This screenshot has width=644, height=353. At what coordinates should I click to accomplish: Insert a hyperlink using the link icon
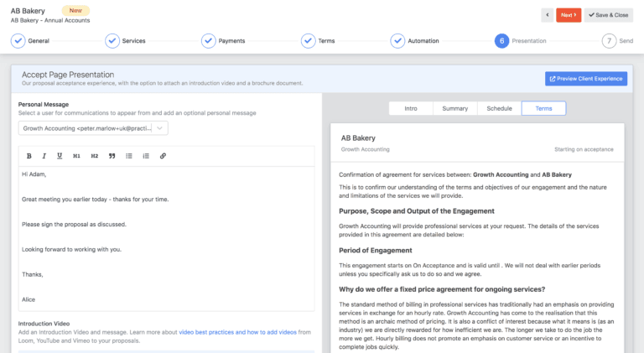pyautogui.click(x=163, y=156)
